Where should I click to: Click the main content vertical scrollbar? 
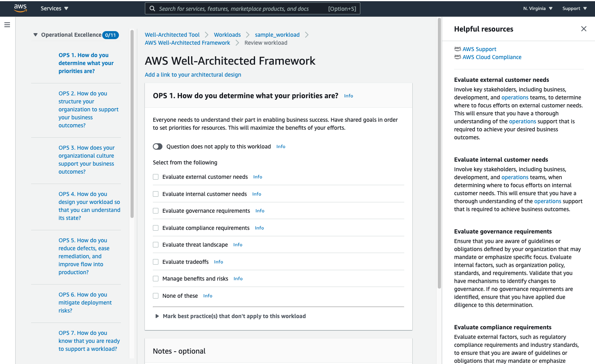click(x=439, y=153)
